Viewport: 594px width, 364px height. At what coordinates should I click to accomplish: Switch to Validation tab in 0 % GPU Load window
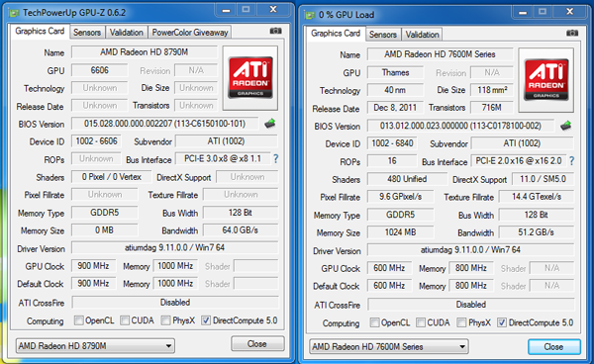point(422,35)
